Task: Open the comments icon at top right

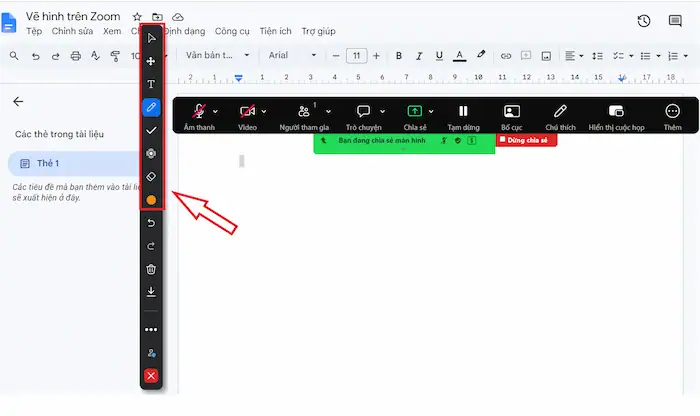Action: pyautogui.click(x=675, y=21)
